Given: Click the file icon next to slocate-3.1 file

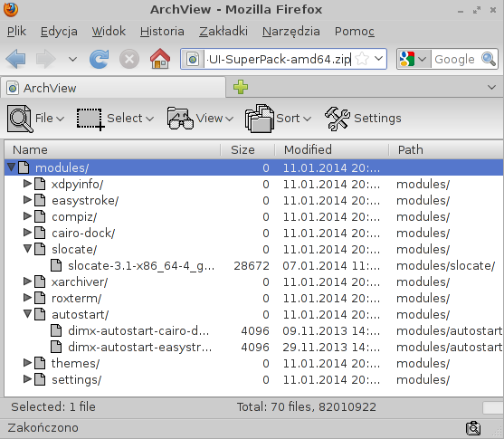Looking at the screenshot, I should [x=56, y=265].
